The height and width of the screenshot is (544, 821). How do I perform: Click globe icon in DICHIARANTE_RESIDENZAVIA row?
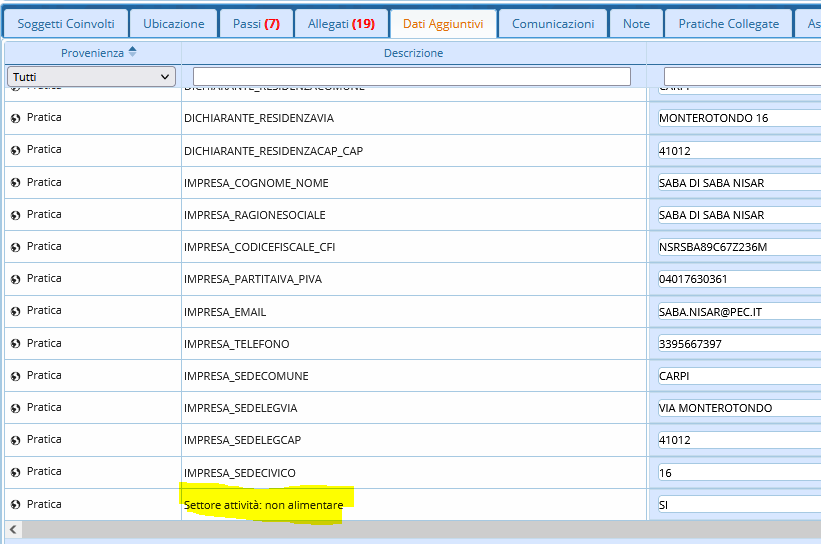click(x=16, y=118)
